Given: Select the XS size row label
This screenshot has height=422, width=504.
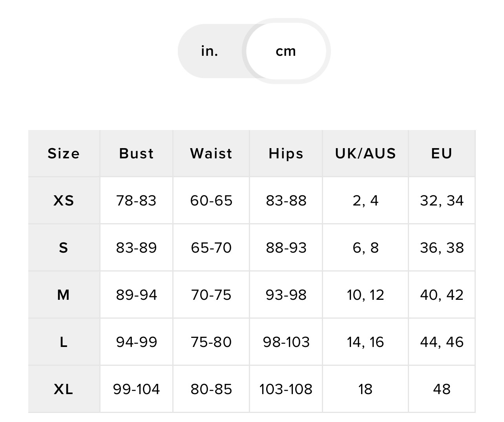Looking at the screenshot, I should (64, 200).
